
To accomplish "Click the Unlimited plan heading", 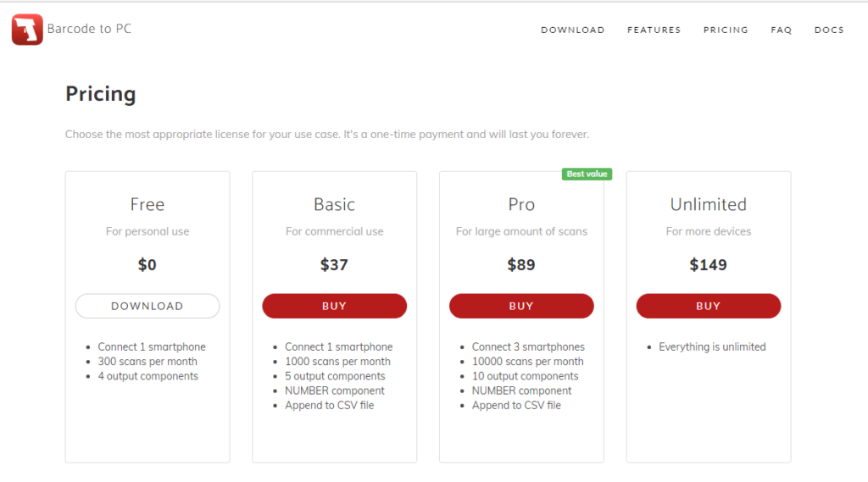I will point(709,205).
